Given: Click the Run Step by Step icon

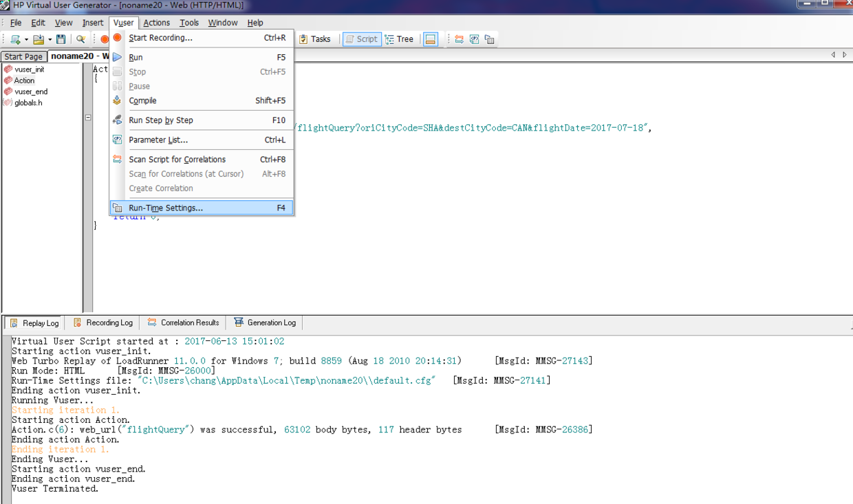Looking at the screenshot, I should click(x=118, y=120).
